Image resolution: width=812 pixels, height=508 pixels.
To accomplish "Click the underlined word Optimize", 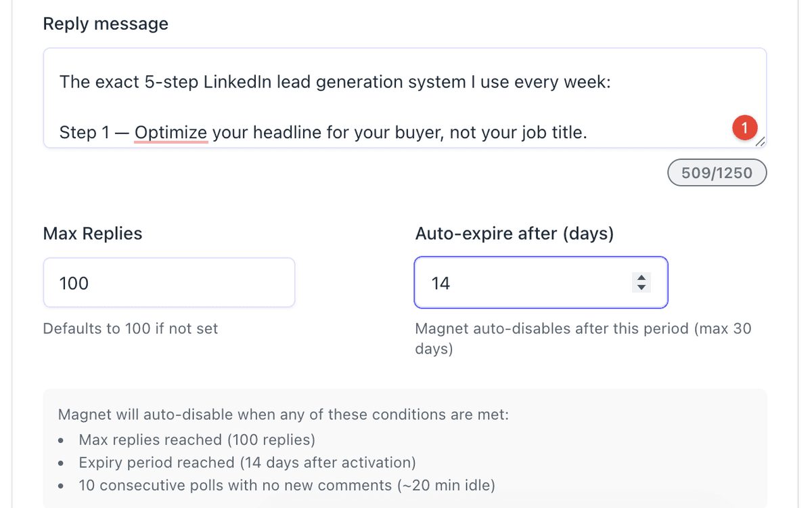I will point(171,133).
